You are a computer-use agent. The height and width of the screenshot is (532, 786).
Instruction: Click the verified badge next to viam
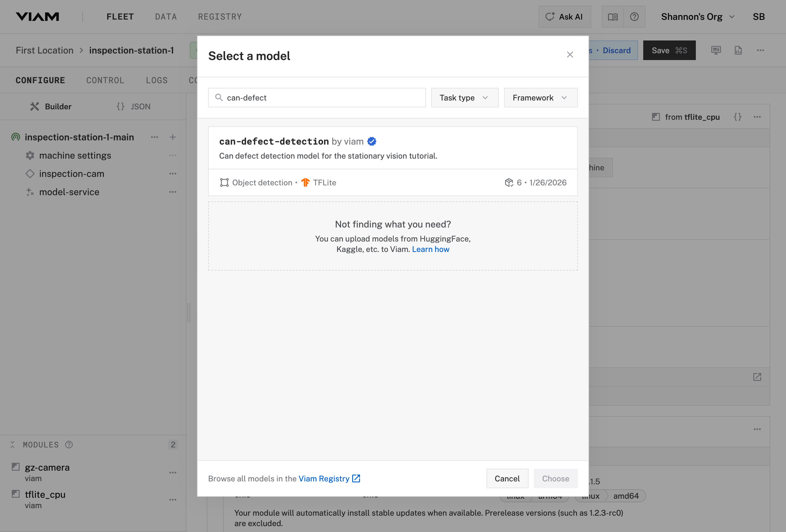point(372,142)
